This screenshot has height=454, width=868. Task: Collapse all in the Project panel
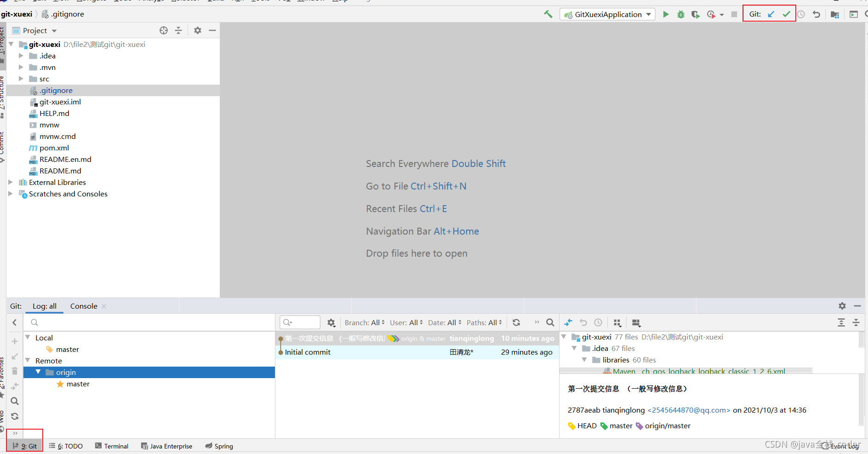178,30
